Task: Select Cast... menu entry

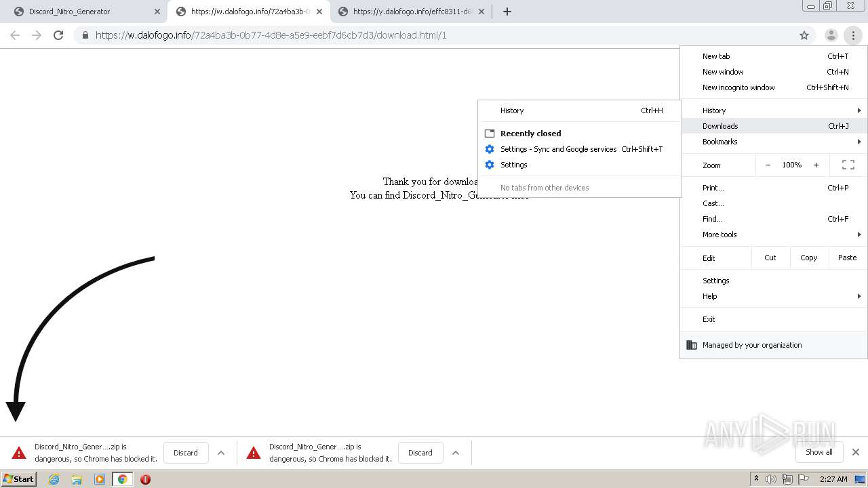Action: (774, 203)
